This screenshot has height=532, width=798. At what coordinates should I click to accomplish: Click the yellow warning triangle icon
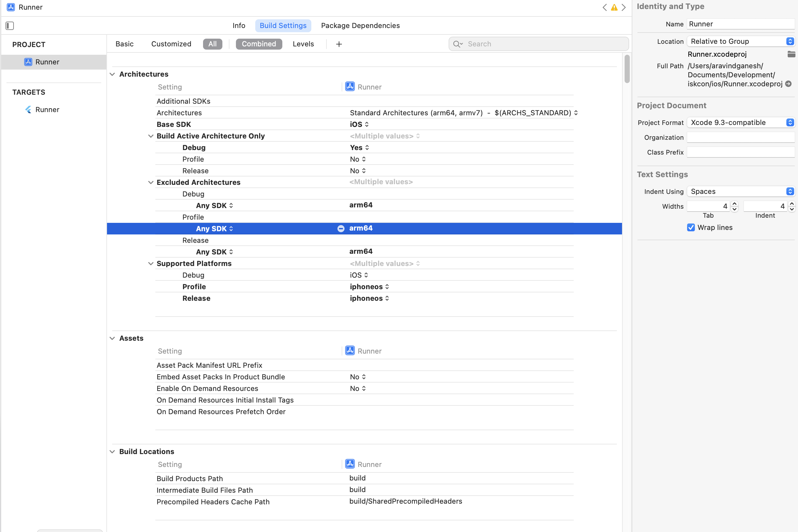click(614, 7)
